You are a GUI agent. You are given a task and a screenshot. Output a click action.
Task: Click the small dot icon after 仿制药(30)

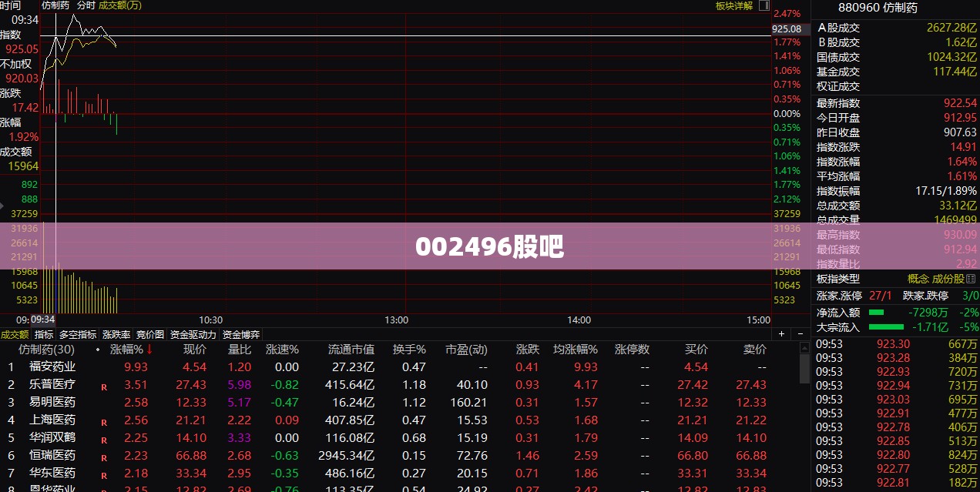pyautogui.click(x=97, y=350)
